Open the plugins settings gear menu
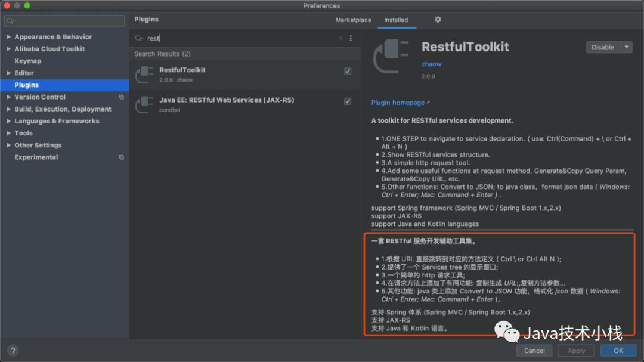This screenshot has width=644, height=362. pyautogui.click(x=438, y=20)
